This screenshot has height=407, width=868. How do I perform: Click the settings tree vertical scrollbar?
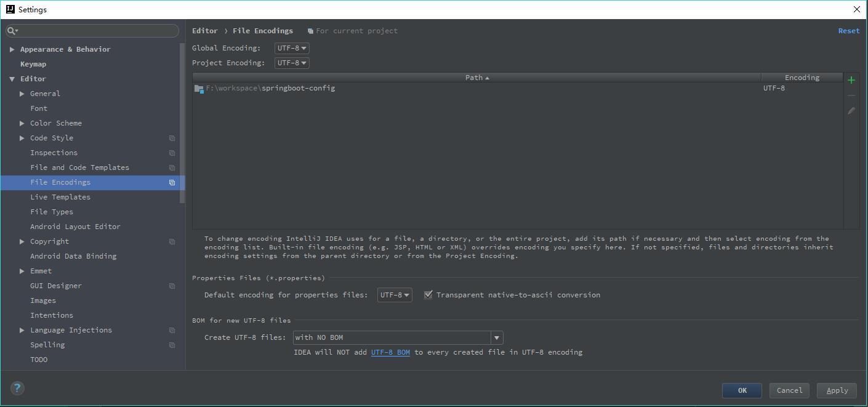(182, 123)
